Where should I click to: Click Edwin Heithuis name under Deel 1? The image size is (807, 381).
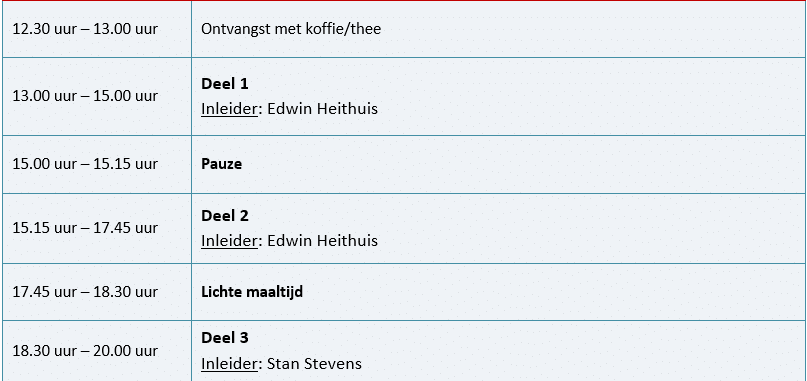pyautogui.click(x=323, y=109)
